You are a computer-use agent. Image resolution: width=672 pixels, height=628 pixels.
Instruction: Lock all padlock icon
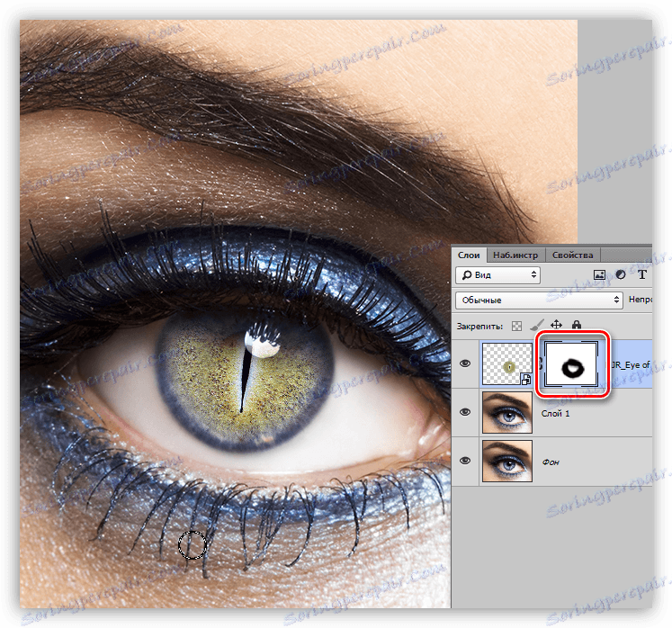(x=577, y=325)
